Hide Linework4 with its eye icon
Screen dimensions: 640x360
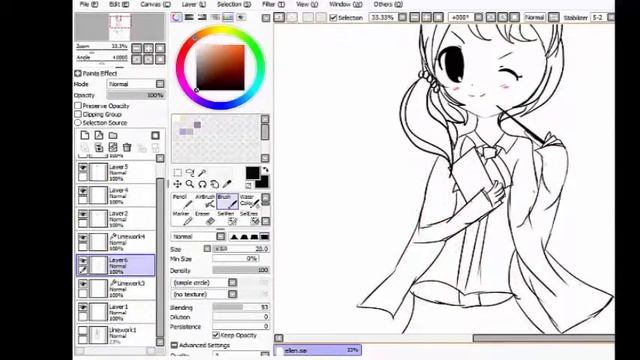pyautogui.click(x=83, y=238)
